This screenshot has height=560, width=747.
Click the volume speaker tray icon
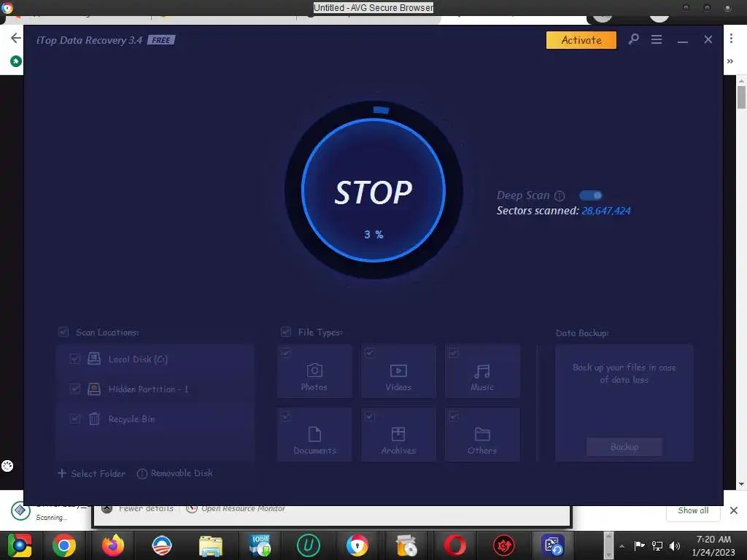pyautogui.click(x=675, y=545)
